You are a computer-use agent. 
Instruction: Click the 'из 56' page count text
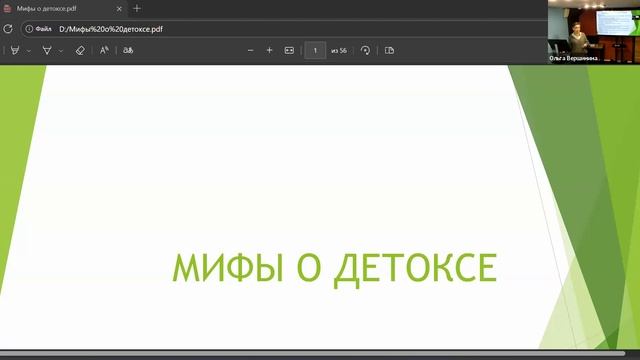339,51
